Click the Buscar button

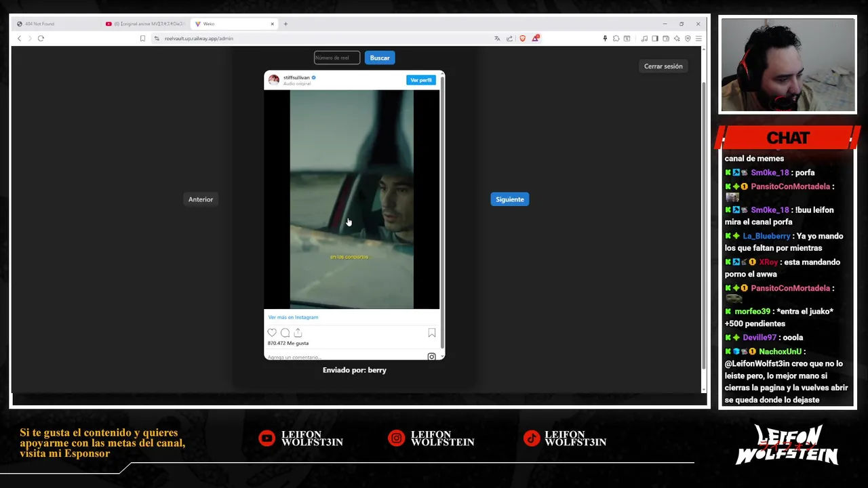click(380, 58)
